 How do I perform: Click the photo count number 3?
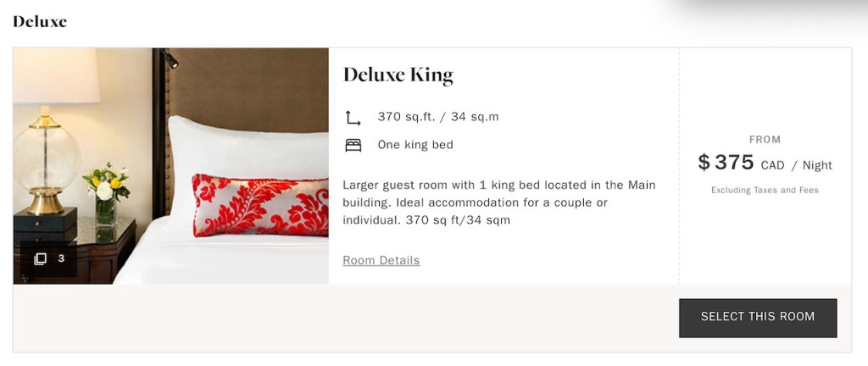(x=62, y=258)
